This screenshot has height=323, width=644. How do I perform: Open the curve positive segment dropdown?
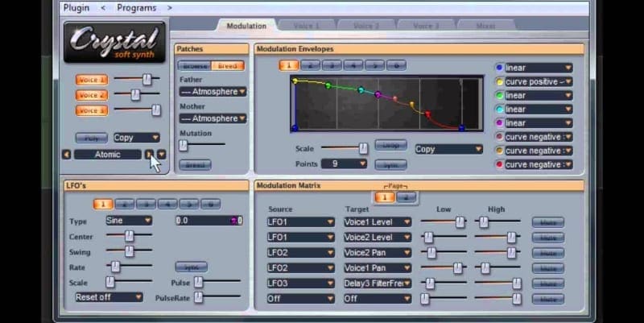tap(539, 82)
